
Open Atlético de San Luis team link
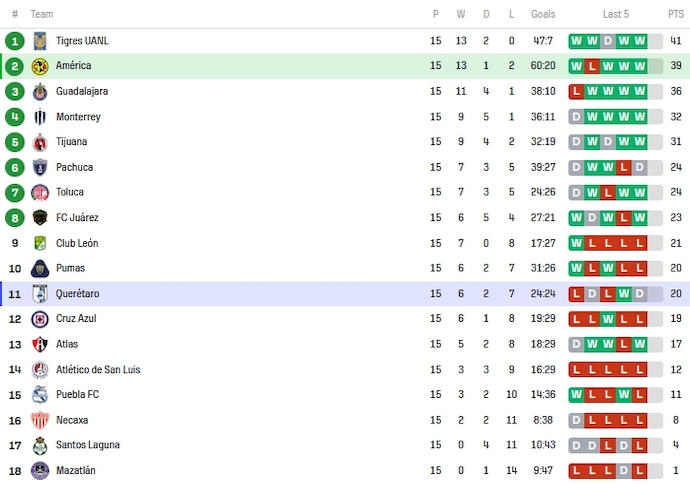[98, 369]
